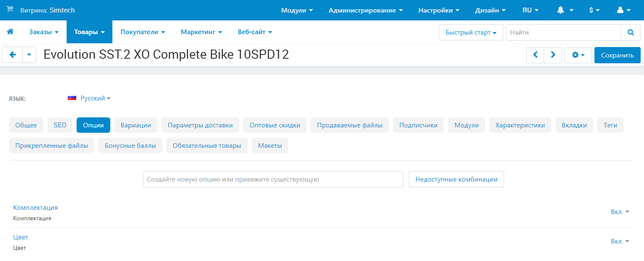Go to previous product with left chevron
This screenshot has width=644, height=261.
click(x=535, y=55)
